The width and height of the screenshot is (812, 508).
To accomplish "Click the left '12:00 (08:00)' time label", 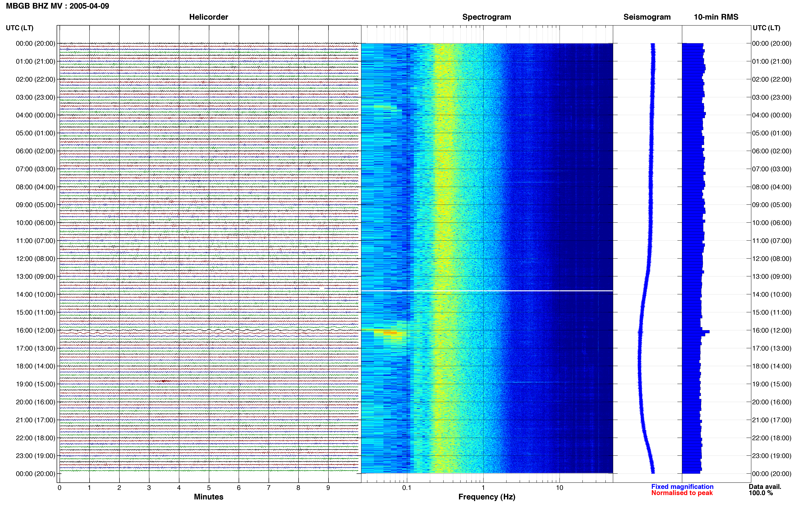I will [36, 259].
